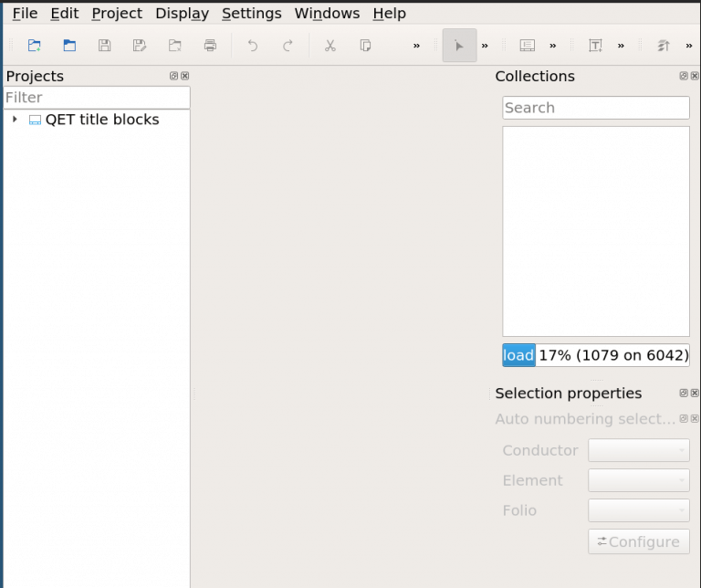Image resolution: width=701 pixels, height=588 pixels.
Task: Select the add text field tool
Action: click(595, 46)
